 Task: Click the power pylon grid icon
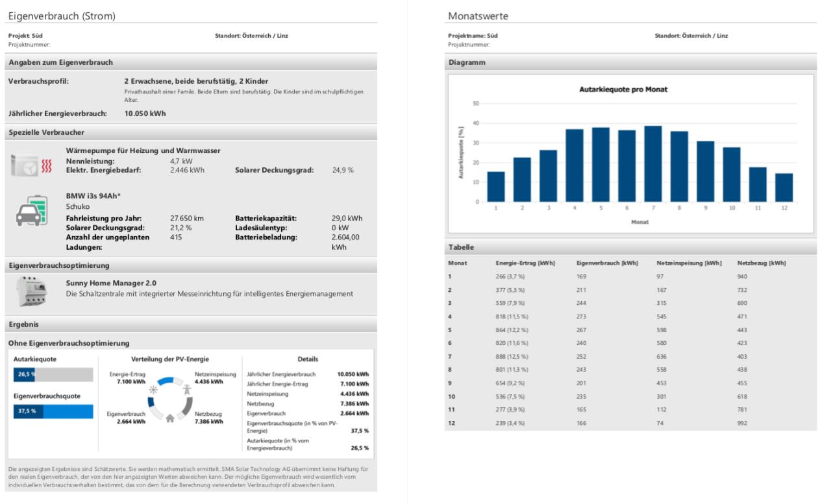tap(186, 390)
